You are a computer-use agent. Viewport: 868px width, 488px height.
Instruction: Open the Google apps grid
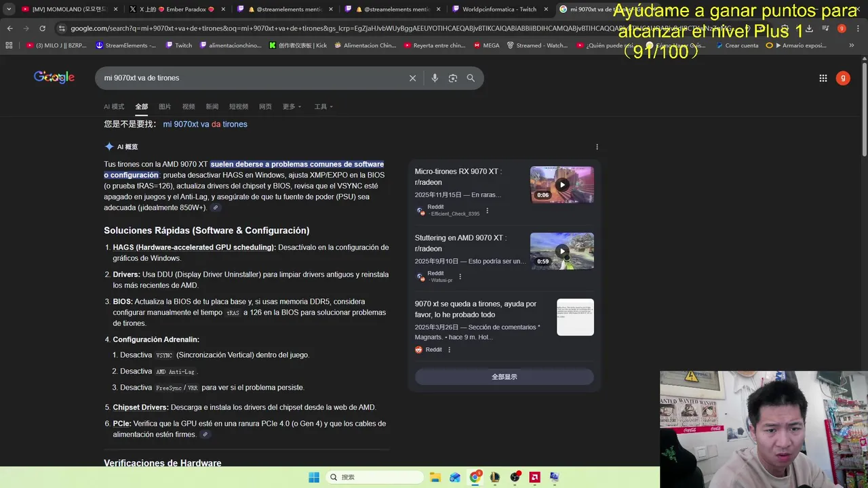point(823,78)
